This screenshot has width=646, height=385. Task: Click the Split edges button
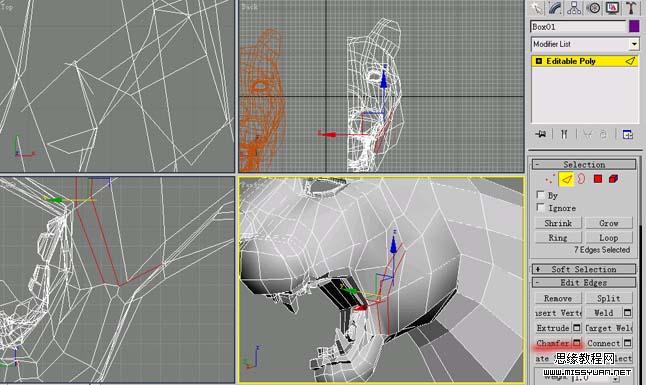(609, 298)
